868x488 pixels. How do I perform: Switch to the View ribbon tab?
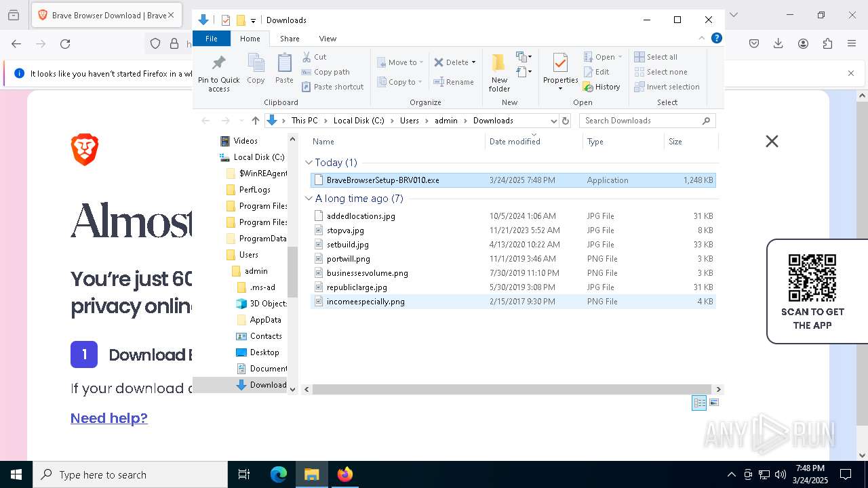coord(328,39)
